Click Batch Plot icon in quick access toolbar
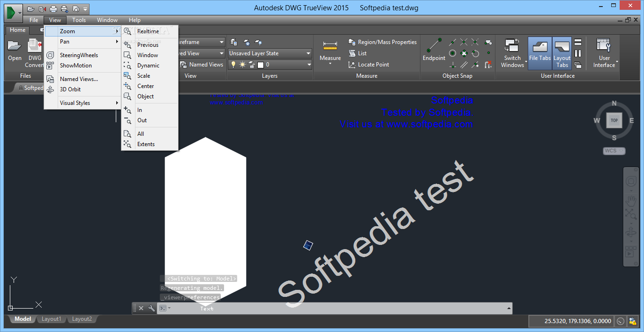 point(64,9)
